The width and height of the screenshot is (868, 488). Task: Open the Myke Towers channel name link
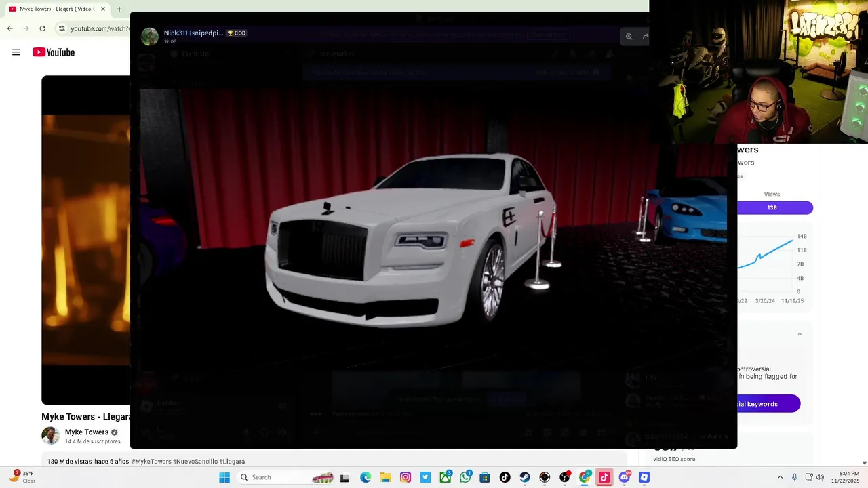(x=87, y=432)
